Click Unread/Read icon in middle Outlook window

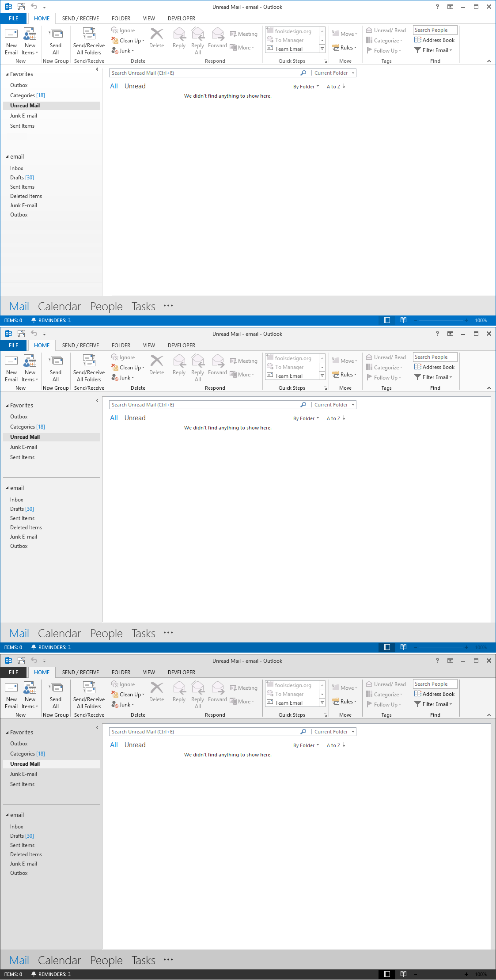click(x=369, y=357)
